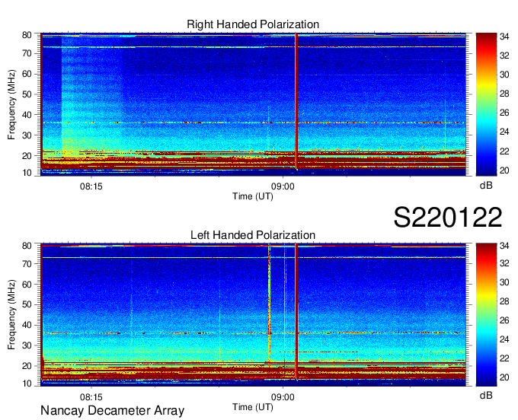
Task: Click 22 dB label on Right Handed color bar
Action: pyautogui.click(x=504, y=151)
